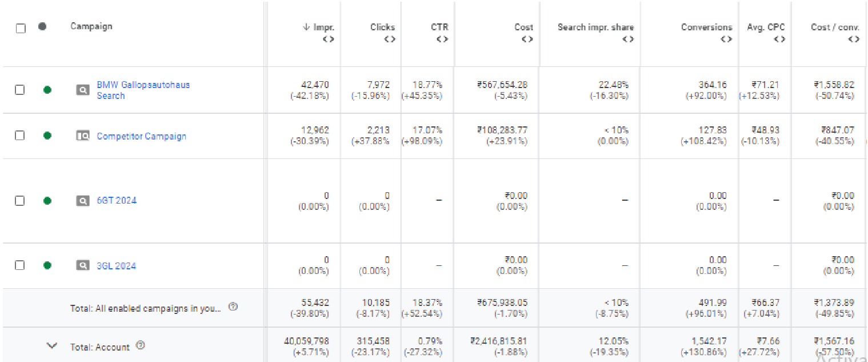Screen dimensions: 868x362
Task: Select the Competitor Campaign row checkbox
Action: [19, 136]
